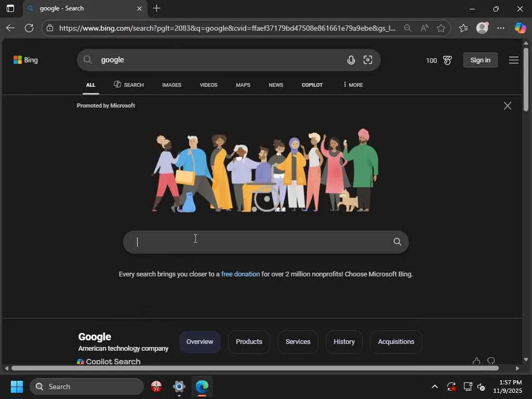Click the thumbs up feedback icon
532x399 pixels.
(476, 361)
